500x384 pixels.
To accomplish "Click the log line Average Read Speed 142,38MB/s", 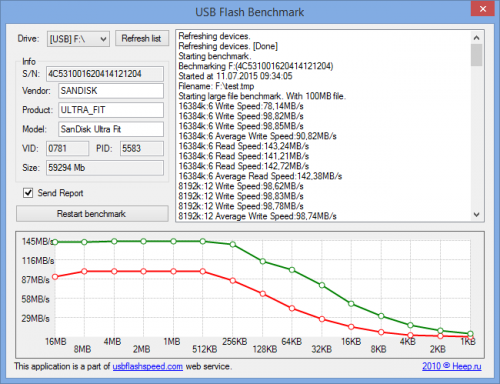I will 260,176.
